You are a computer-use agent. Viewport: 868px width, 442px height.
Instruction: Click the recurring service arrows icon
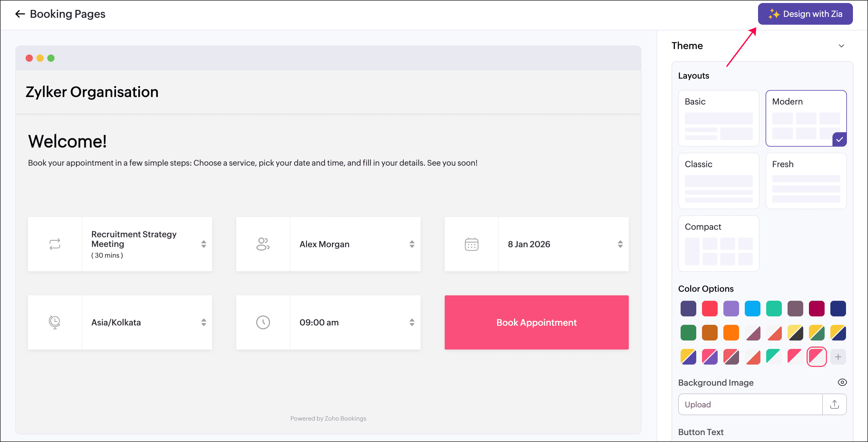point(55,244)
